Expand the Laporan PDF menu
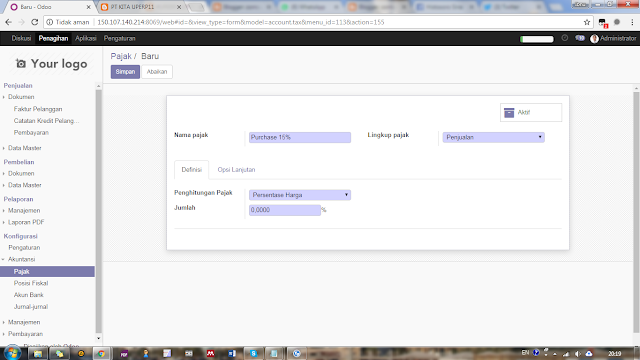This screenshot has width=640, height=360. [x=26, y=222]
